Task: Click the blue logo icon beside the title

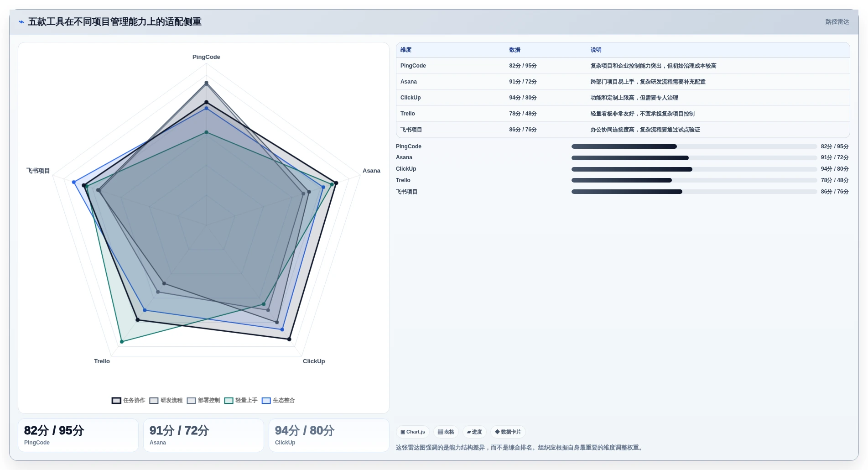Action: point(21,22)
